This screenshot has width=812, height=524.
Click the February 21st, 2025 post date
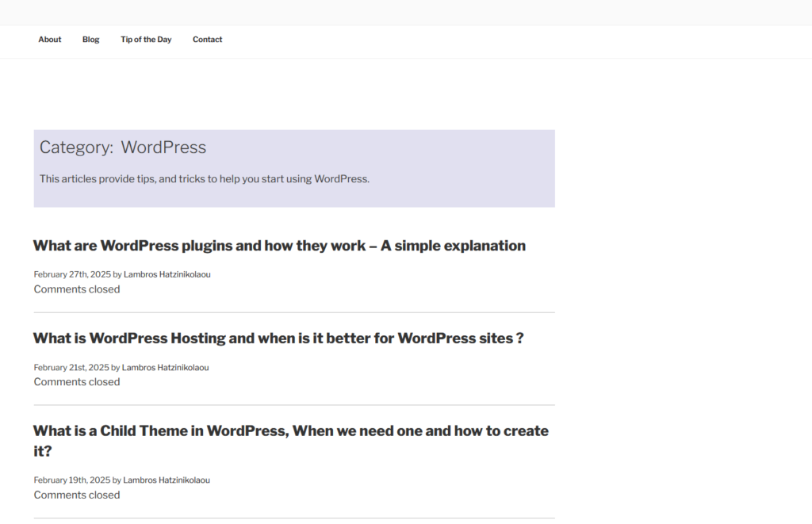[71, 368]
